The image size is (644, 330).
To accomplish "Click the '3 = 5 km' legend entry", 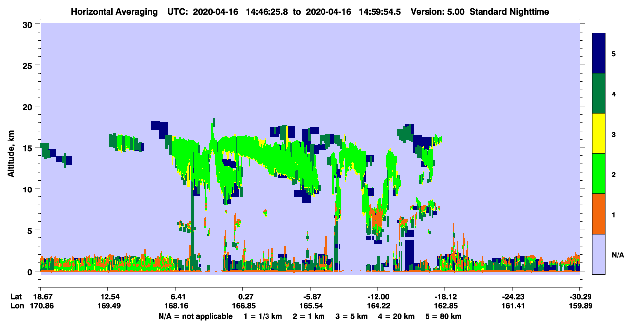I will click(352, 316).
